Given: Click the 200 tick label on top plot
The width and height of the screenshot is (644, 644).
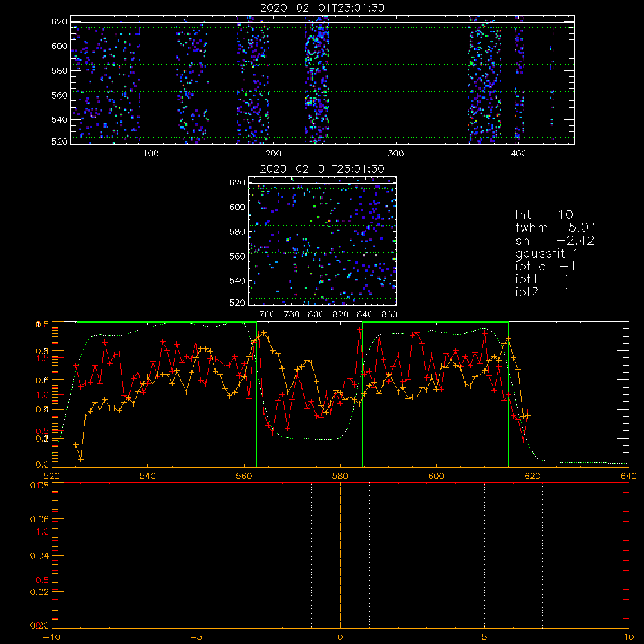Looking at the screenshot, I should (x=273, y=154).
